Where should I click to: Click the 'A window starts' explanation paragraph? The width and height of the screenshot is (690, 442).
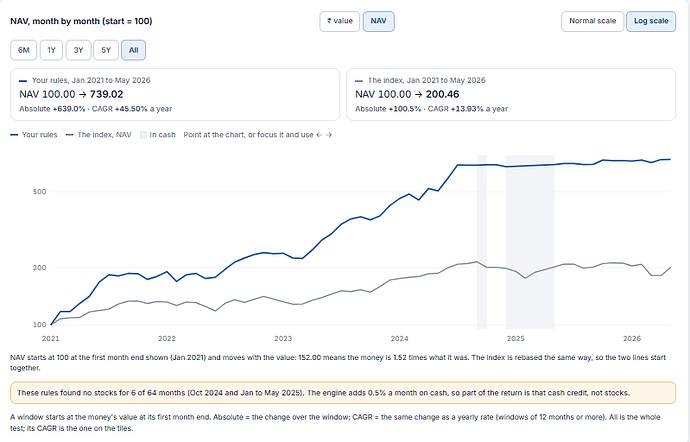[x=335, y=422]
